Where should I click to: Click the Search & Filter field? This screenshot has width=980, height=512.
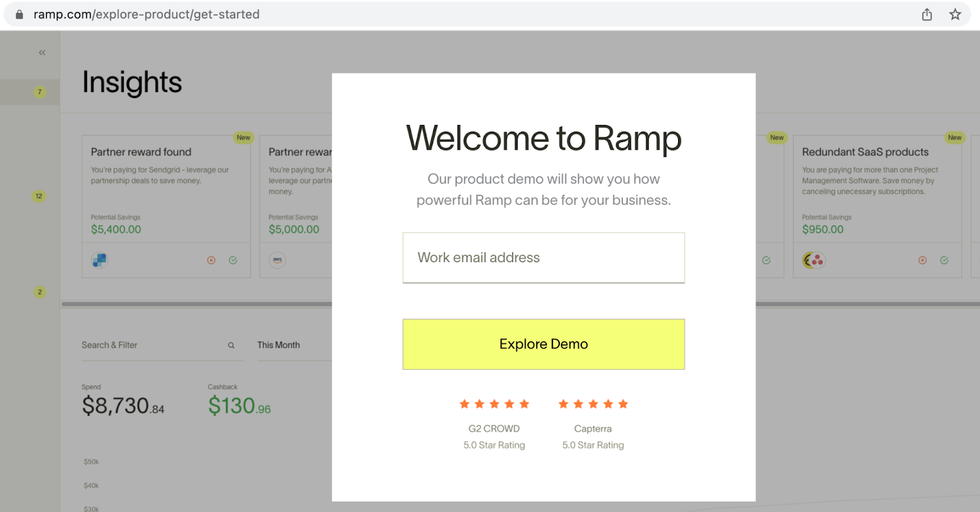coord(162,345)
